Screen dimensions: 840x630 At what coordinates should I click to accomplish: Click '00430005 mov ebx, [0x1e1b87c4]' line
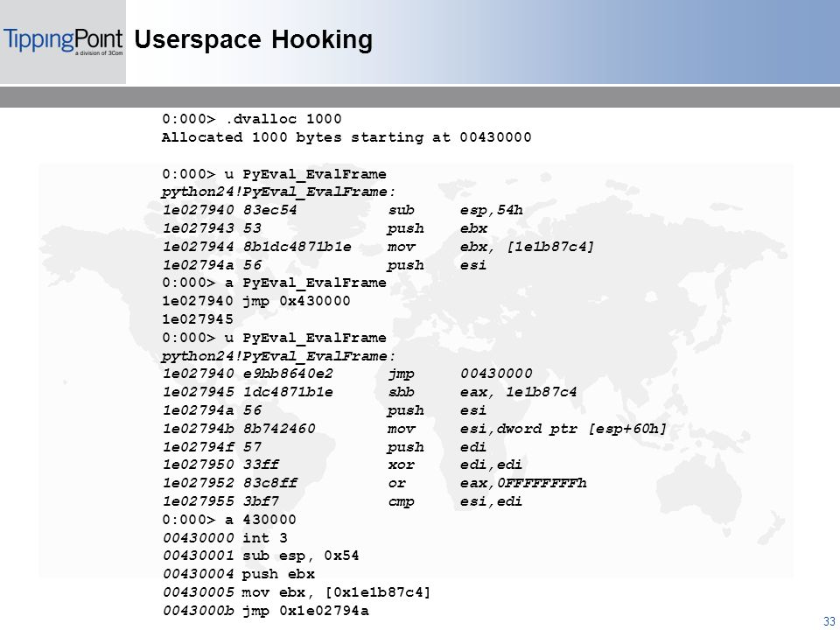tap(297, 592)
